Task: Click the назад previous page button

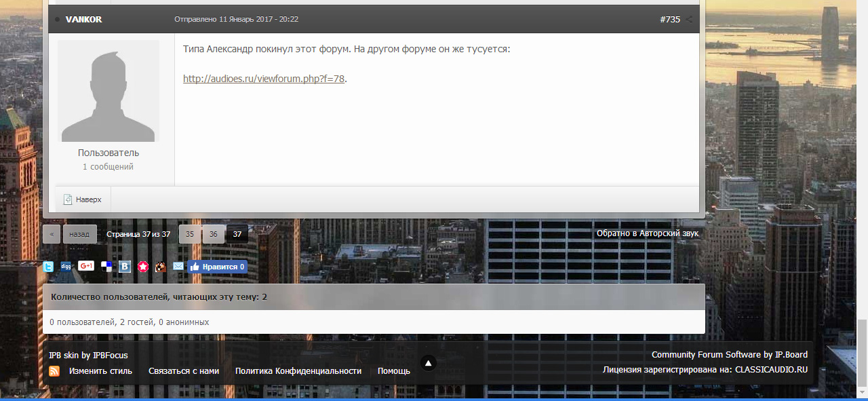Action: pyautogui.click(x=79, y=234)
